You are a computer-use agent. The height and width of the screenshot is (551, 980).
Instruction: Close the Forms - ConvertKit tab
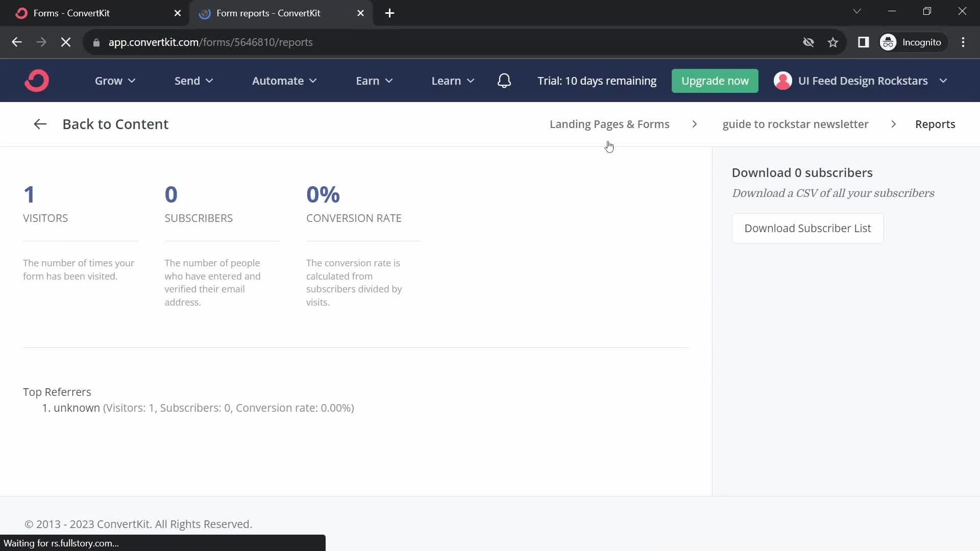[178, 13]
